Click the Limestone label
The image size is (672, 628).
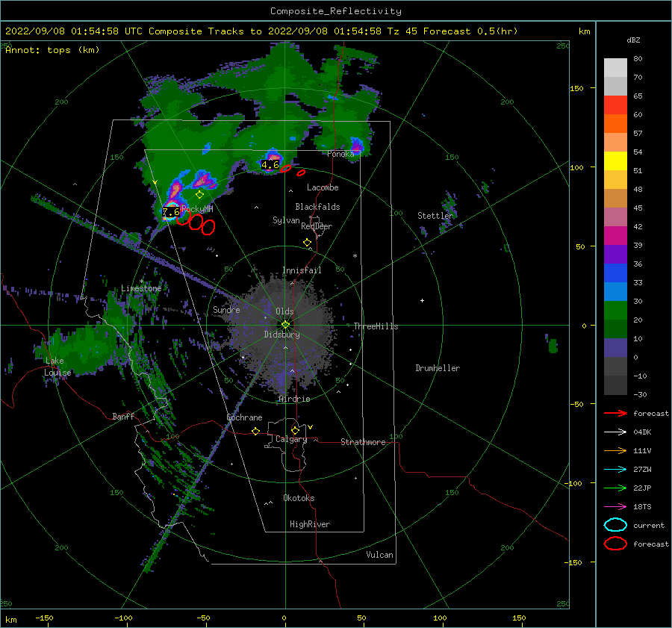(x=141, y=288)
